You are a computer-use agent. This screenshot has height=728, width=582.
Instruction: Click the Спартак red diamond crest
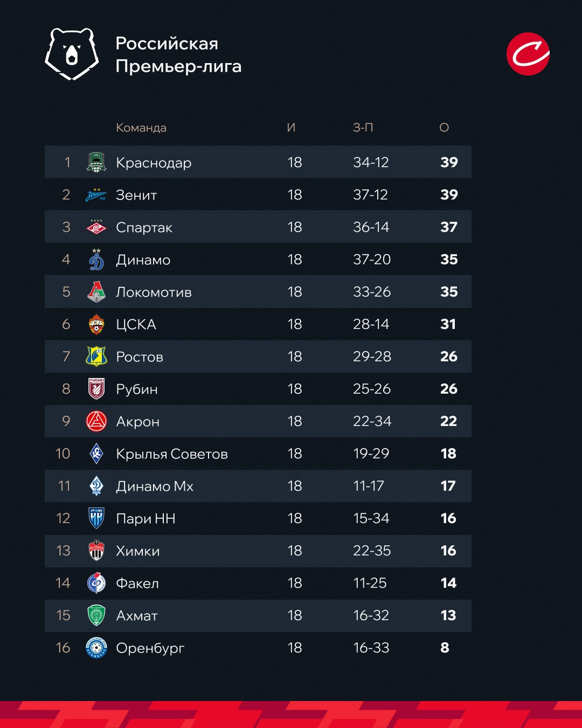point(96,227)
